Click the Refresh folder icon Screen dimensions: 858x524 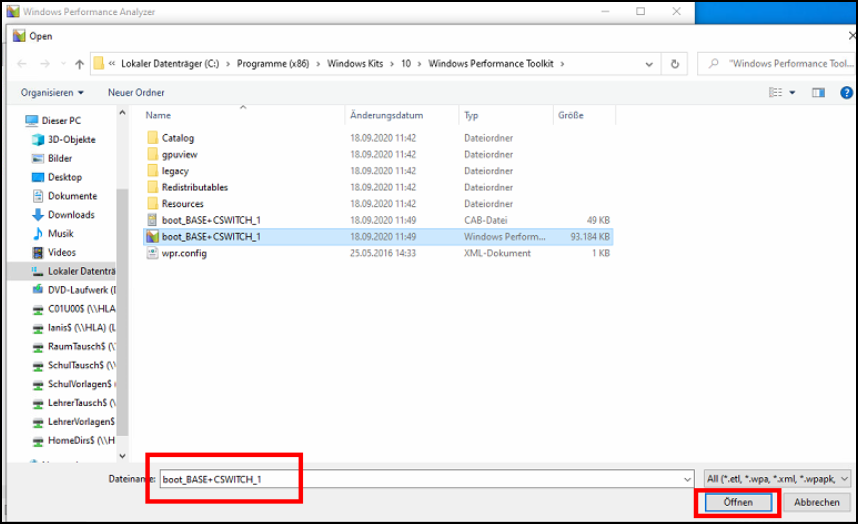675,64
